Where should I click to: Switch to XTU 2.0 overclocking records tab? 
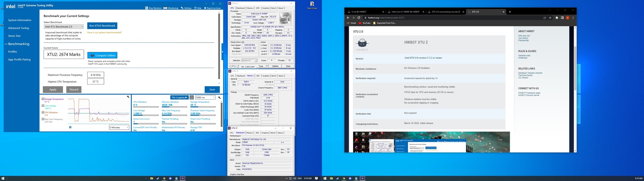446,12
